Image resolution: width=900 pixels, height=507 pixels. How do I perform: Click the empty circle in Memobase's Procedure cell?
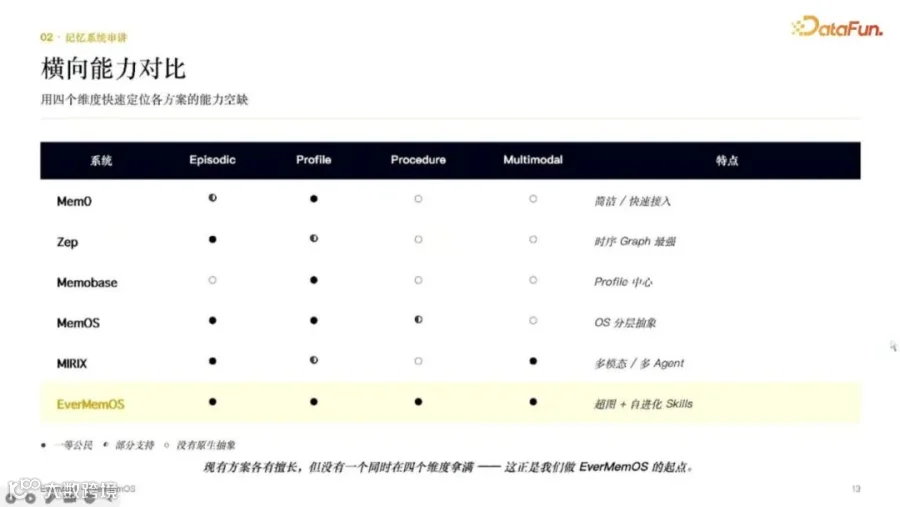pos(418,280)
